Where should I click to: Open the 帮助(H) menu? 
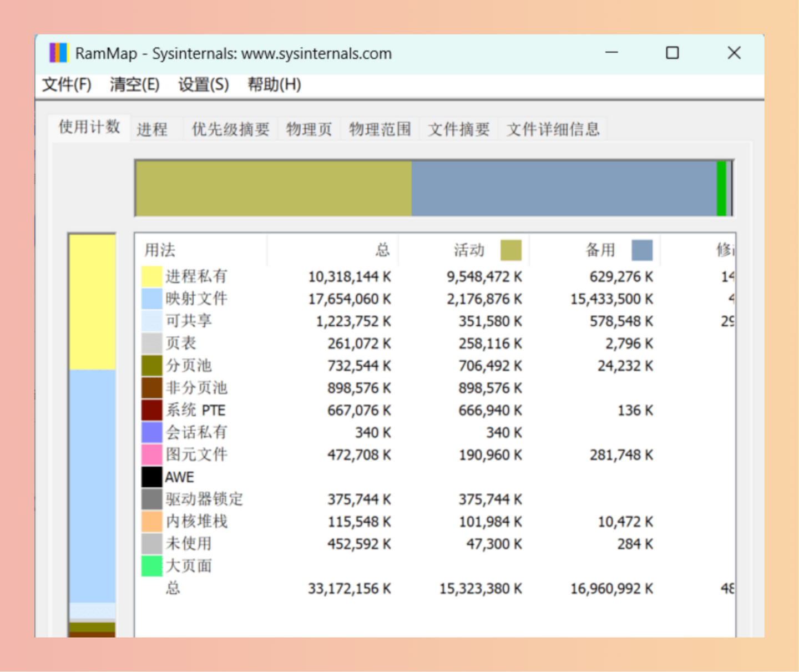tap(274, 84)
